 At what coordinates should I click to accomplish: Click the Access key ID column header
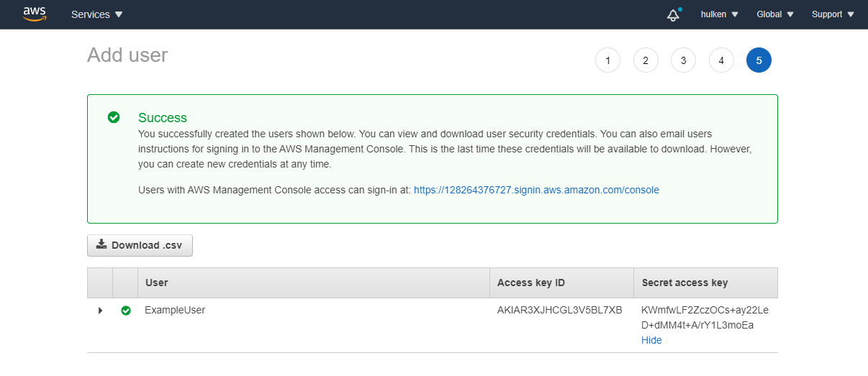530,283
